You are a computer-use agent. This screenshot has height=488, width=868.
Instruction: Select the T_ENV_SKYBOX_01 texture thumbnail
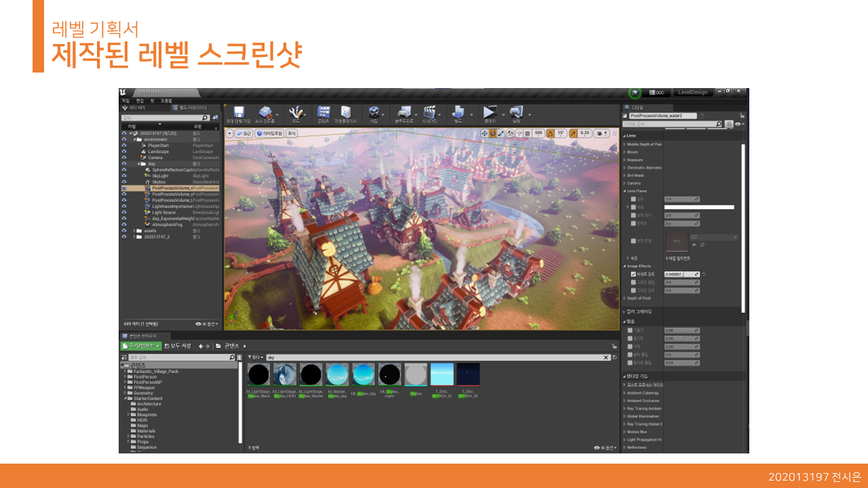point(442,374)
